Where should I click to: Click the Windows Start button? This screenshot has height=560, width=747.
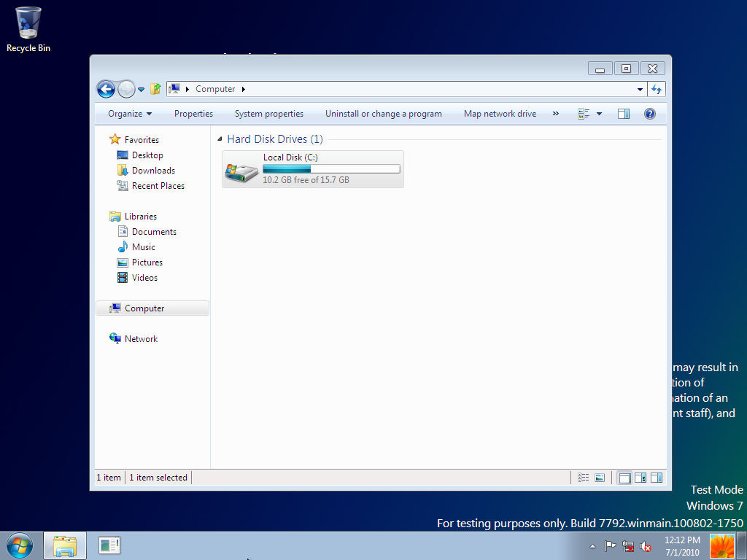[20, 545]
